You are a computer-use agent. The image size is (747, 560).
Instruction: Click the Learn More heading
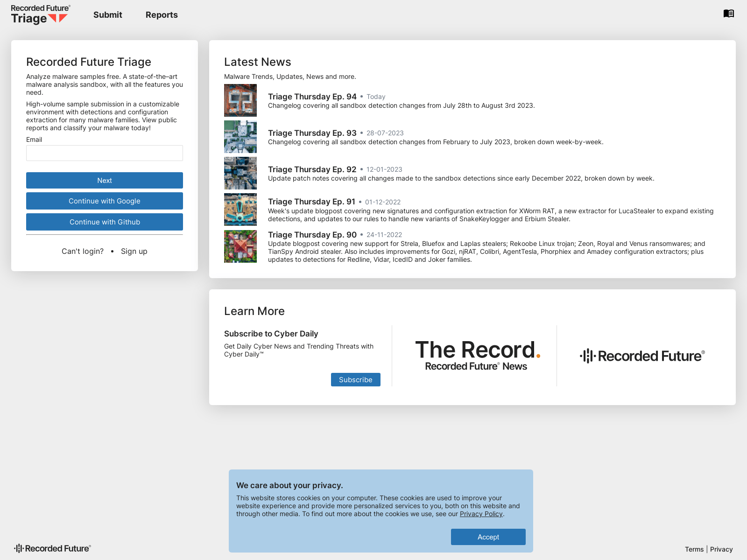pyautogui.click(x=254, y=311)
